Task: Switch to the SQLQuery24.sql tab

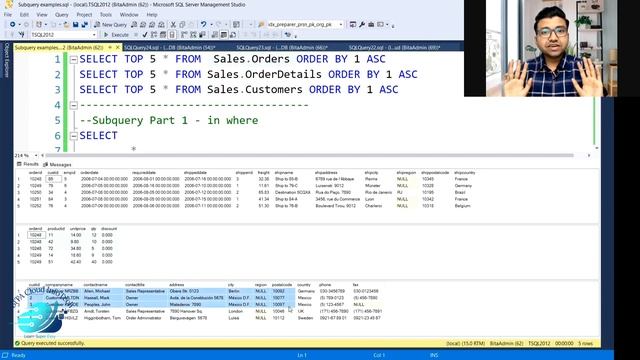Action: point(169,48)
